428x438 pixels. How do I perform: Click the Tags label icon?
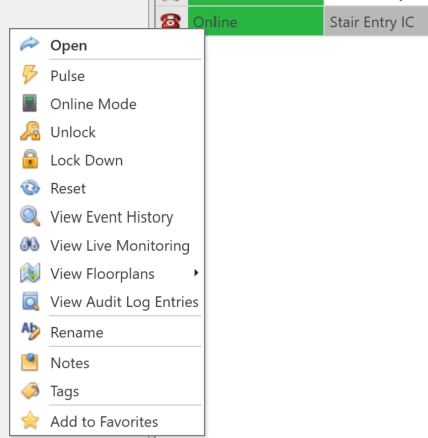click(x=30, y=390)
